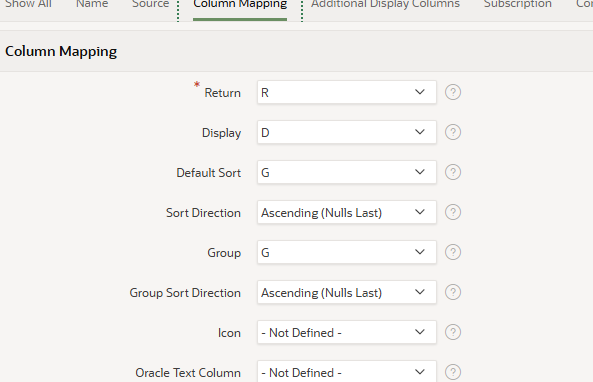Open help for the Group field

click(453, 252)
